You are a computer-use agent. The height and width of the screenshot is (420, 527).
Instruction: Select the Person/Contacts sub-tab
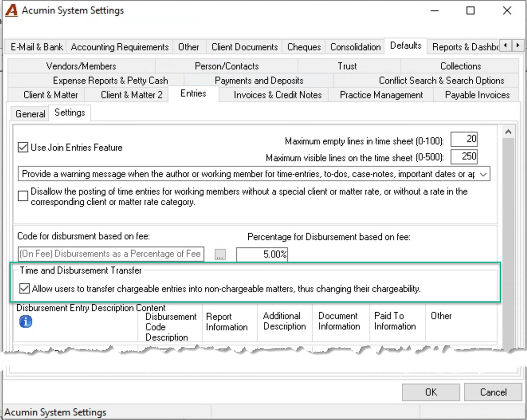point(227,66)
